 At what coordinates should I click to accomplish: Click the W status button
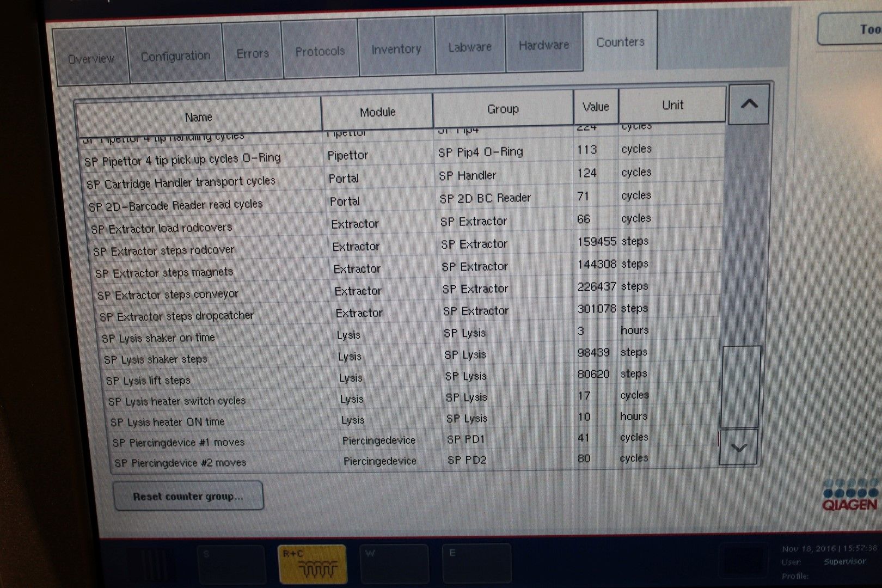pyautogui.click(x=394, y=564)
